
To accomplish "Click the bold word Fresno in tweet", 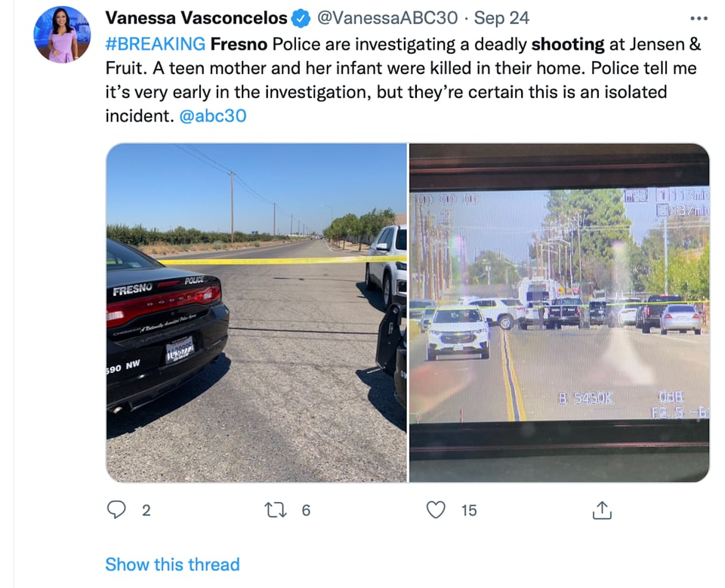I will click(239, 45).
